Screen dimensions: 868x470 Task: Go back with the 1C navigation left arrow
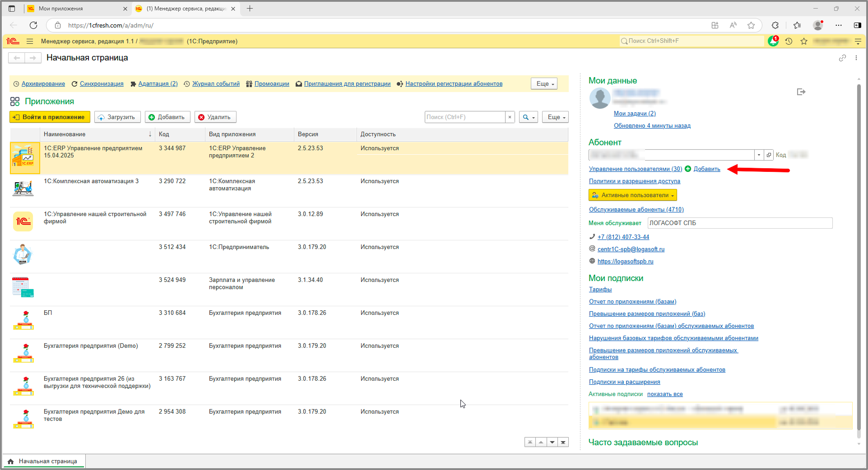coord(17,58)
